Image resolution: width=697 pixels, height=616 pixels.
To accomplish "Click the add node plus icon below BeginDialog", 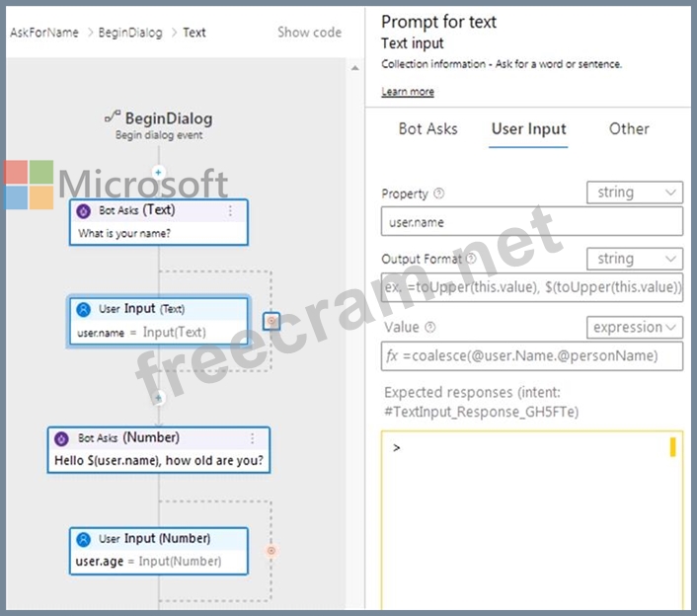I will tap(158, 172).
